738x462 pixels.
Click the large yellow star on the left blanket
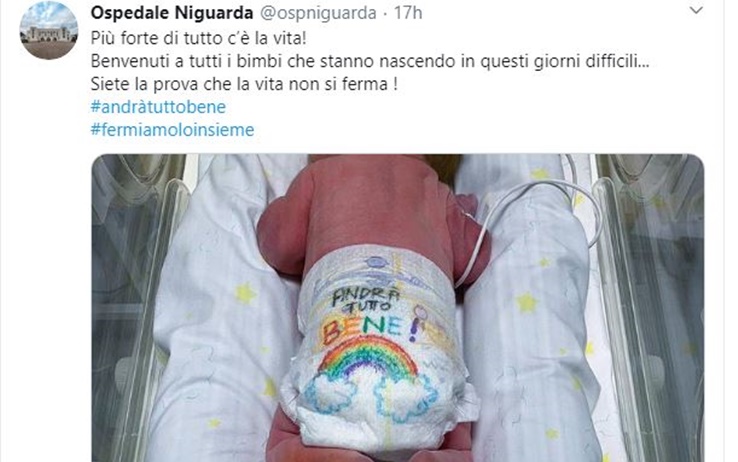point(245,293)
